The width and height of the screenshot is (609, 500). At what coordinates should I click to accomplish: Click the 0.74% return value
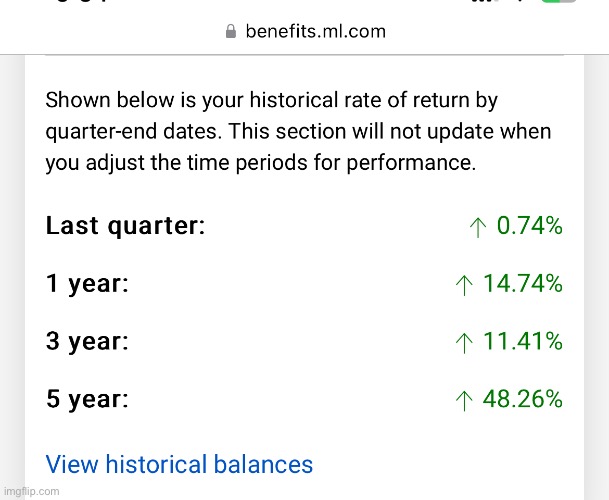pyautogui.click(x=529, y=227)
